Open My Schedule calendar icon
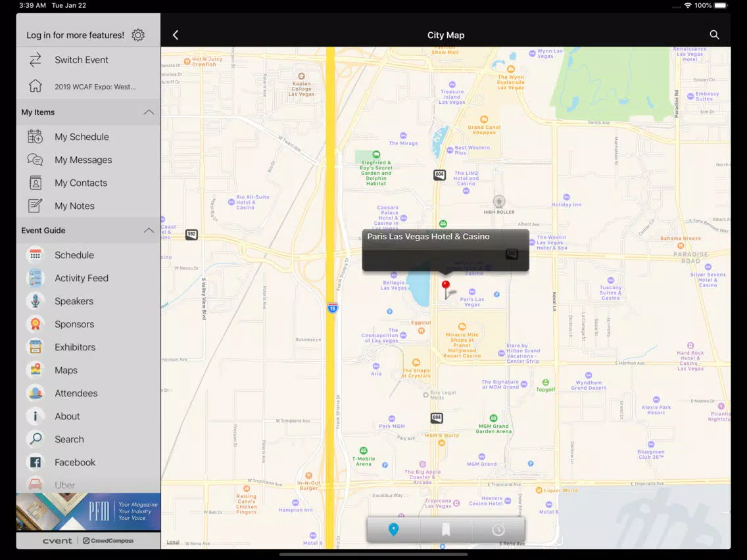Screen dimensions: 747x560 click(36, 137)
